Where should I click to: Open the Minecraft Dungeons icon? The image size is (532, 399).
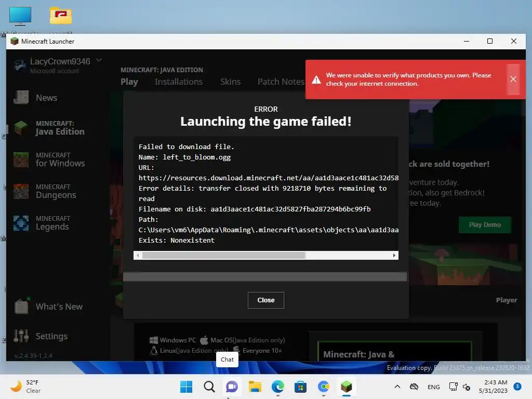(21, 191)
